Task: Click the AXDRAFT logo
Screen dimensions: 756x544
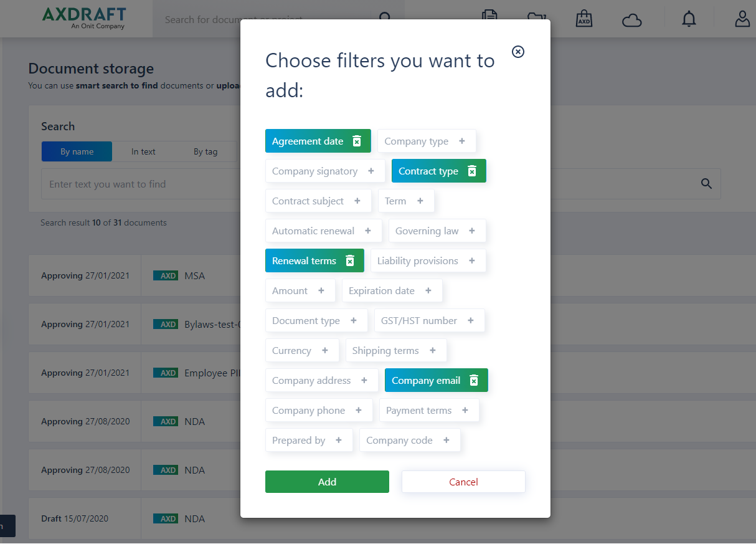Action: [x=83, y=18]
